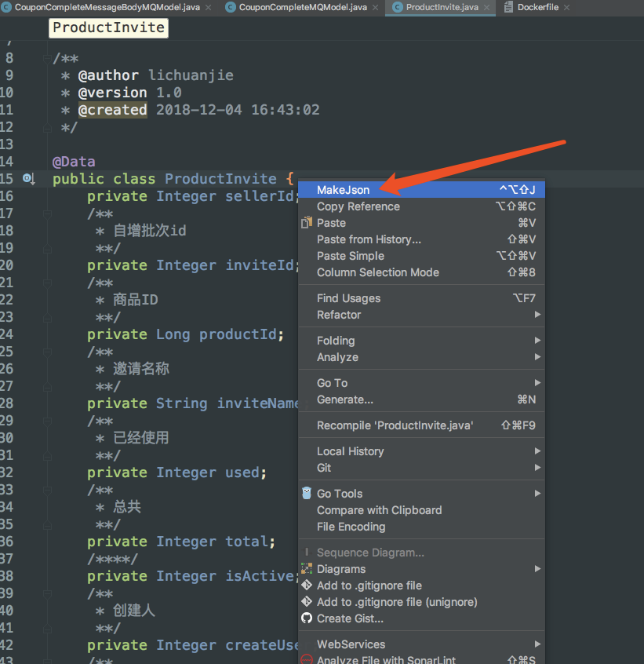Click the Sequence Diagram icon in the menu
The height and width of the screenshot is (664, 644).
(306, 552)
